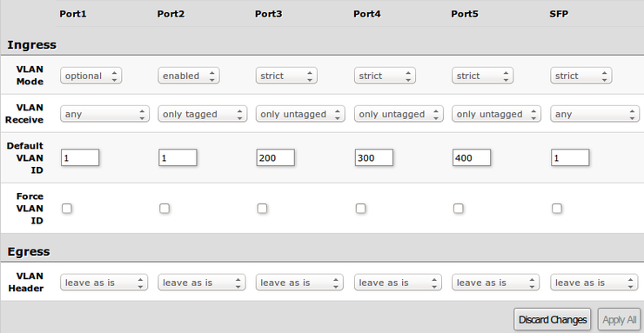This screenshot has width=644, height=333.
Task: Click the Ingress section heading
Action: tap(31, 44)
